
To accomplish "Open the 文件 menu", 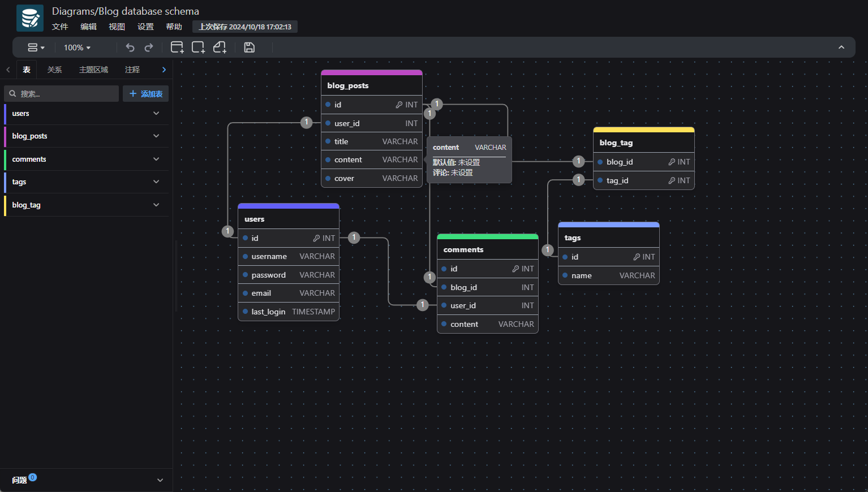I will click(x=60, y=27).
